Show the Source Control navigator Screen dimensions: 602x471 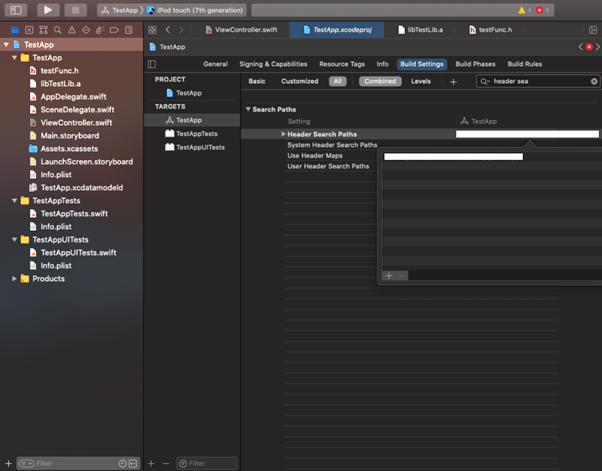(x=29, y=30)
